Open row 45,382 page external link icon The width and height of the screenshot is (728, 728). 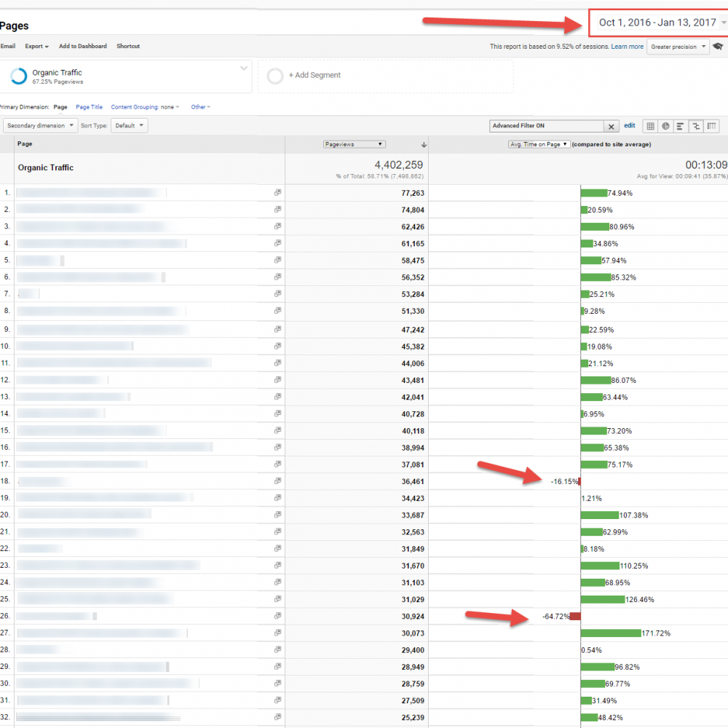[277, 346]
